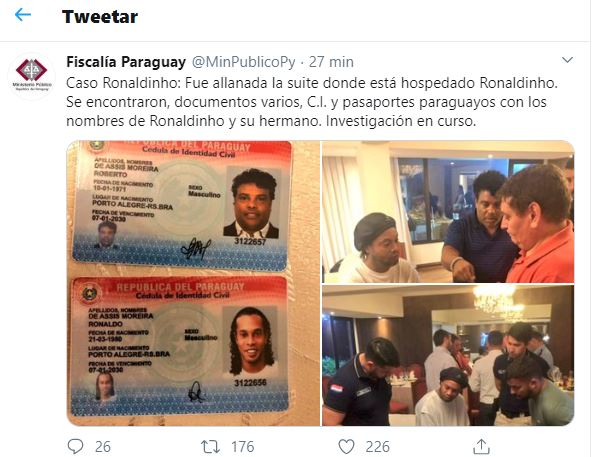Click the Roberto De Assis Moreira ID card
This screenshot has width=593, height=457.
[182, 204]
